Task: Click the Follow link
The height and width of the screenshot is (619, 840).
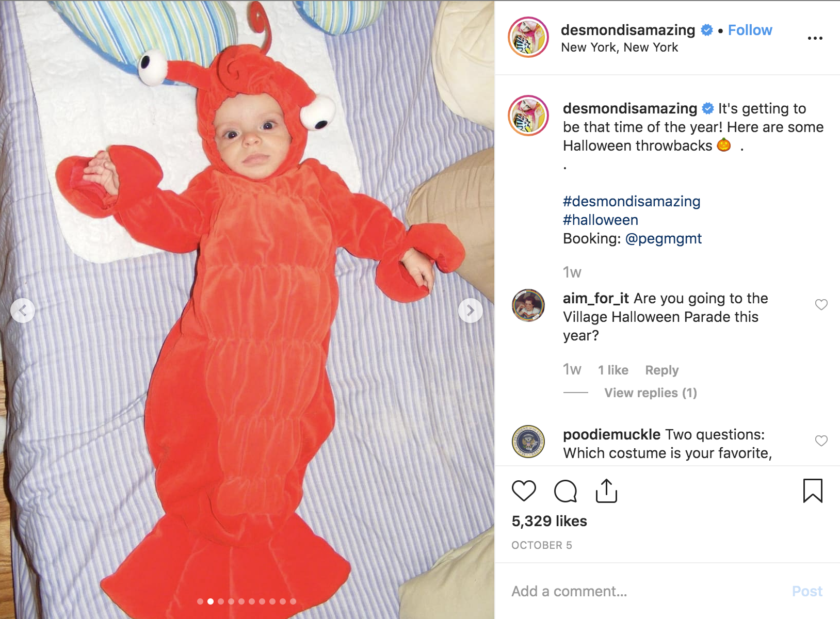Action: (750, 30)
